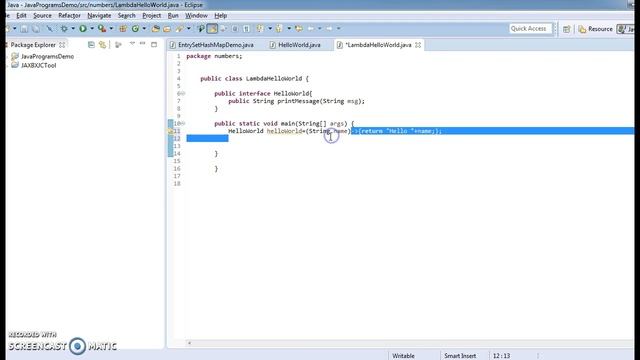640x360 pixels.
Task: Open the Previous Annotation dropdown arrow
Action: [289, 29]
